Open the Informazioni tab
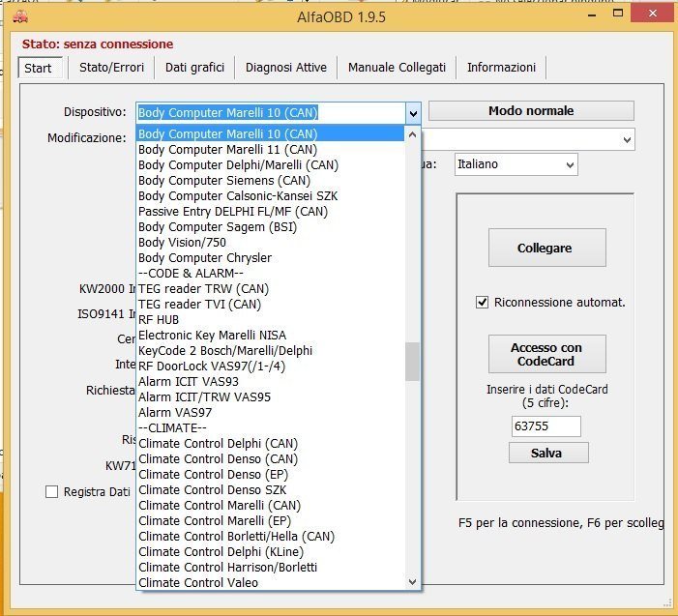This screenshot has height=616, width=678. [x=501, y=68]
